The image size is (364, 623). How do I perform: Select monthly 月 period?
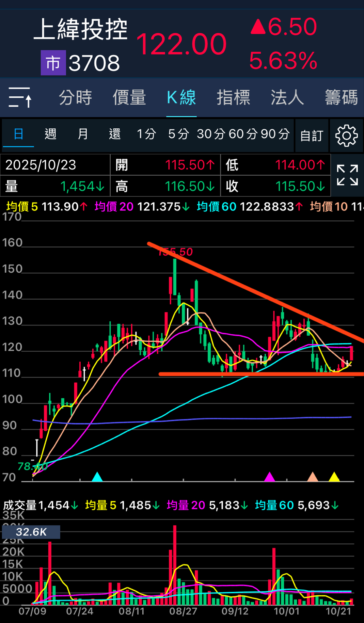[83, 134]
